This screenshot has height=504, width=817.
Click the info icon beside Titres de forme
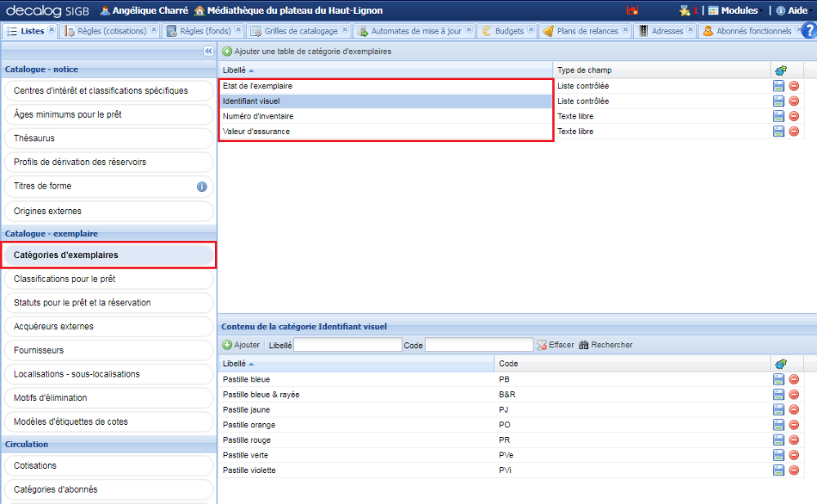tap(202, 186)
